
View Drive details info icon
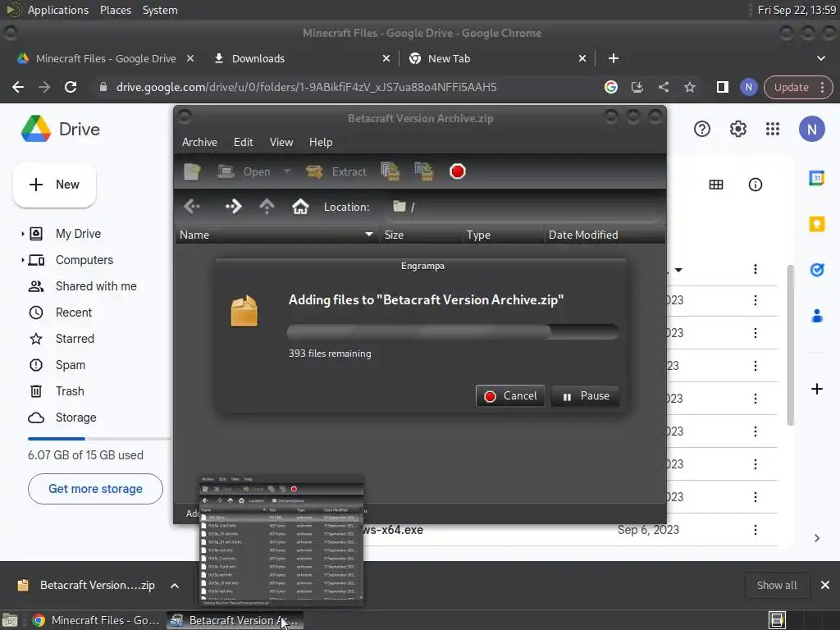point(755,185)
